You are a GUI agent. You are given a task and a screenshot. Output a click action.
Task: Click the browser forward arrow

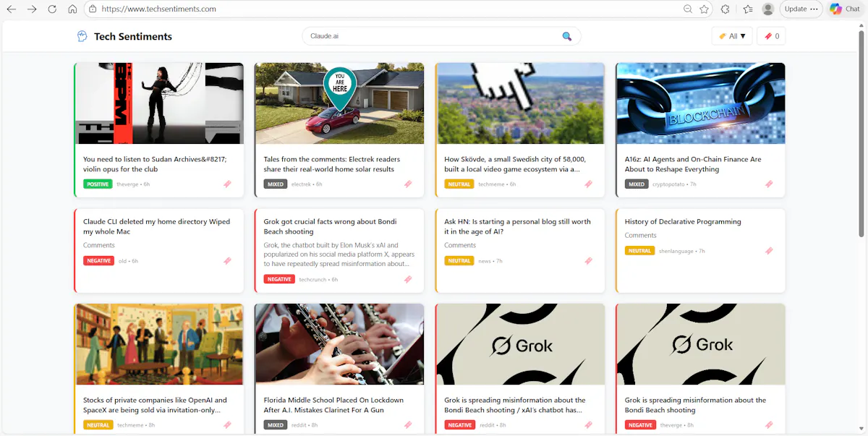(32, 9)
